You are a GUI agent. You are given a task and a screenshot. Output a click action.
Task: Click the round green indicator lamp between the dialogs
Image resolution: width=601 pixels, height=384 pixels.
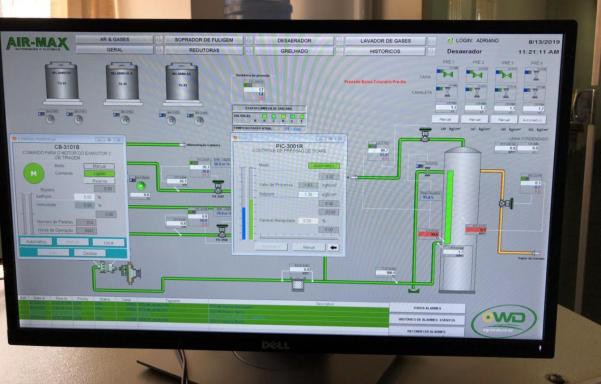141,186
